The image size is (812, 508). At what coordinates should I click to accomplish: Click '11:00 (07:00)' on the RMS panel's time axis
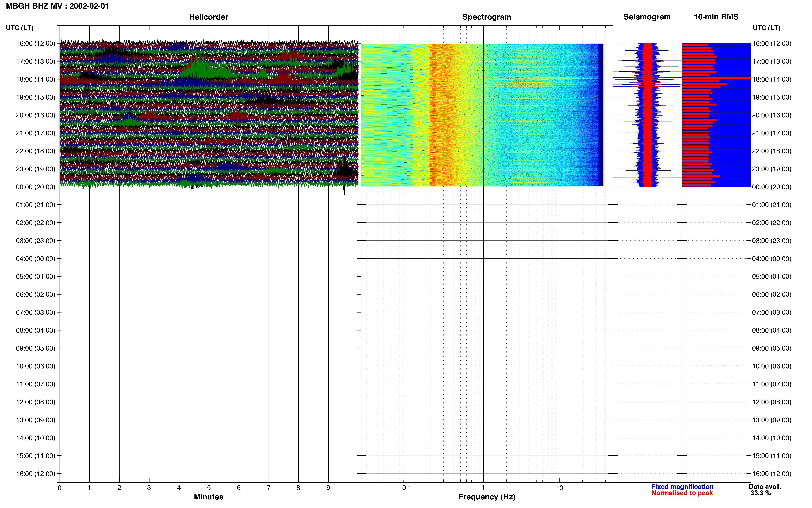tap(772, 384)
